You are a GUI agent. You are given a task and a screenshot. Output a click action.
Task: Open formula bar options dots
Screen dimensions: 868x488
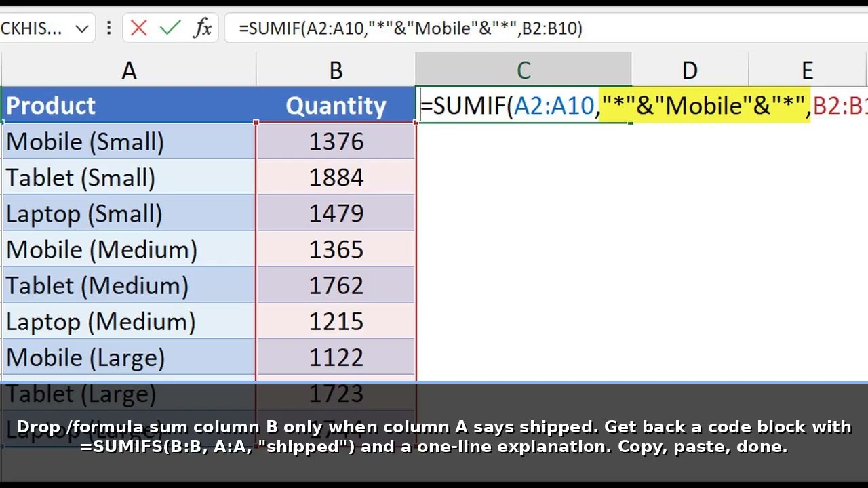click(109, 28)
